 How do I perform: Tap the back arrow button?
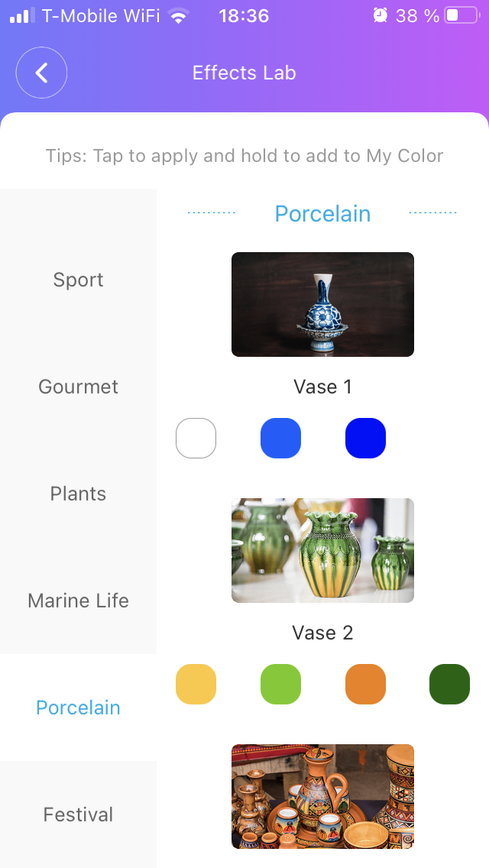[41, 73]
